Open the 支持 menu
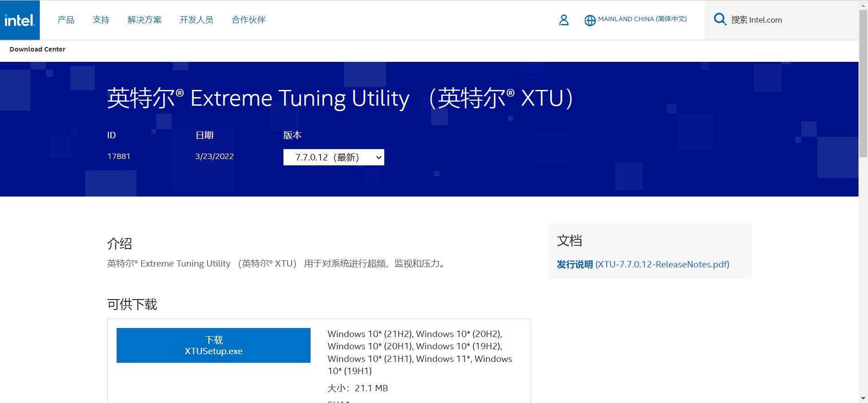Screen dimensions: 868x403 [101, 20]
